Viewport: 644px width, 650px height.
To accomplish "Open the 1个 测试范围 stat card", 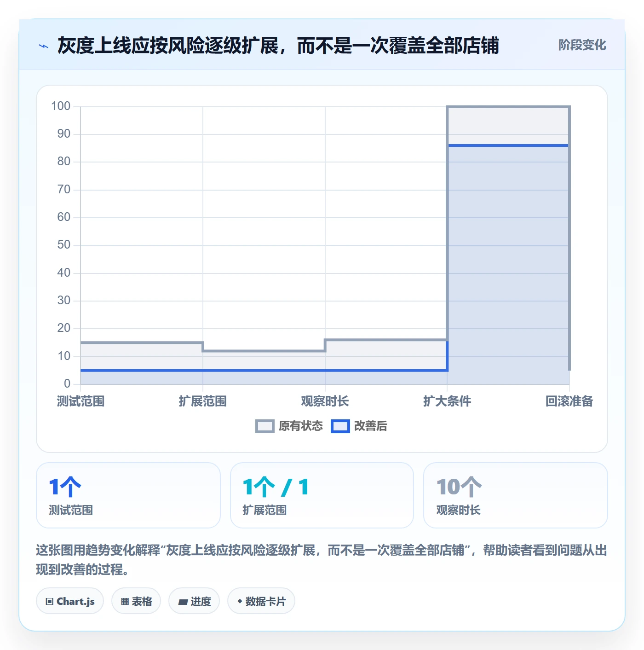I will [128, 495].
